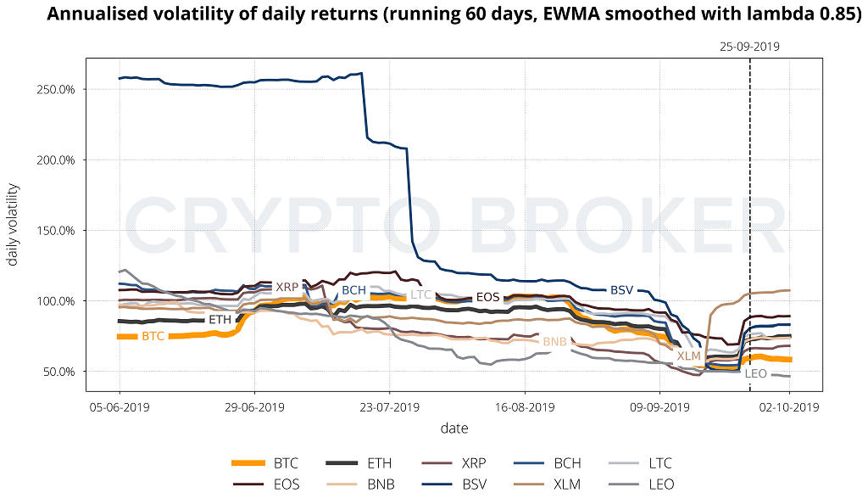Click the "daily volatility" y-axis title
The height and width of the screenshot is (504, 868).
click(x=13, y=223)
